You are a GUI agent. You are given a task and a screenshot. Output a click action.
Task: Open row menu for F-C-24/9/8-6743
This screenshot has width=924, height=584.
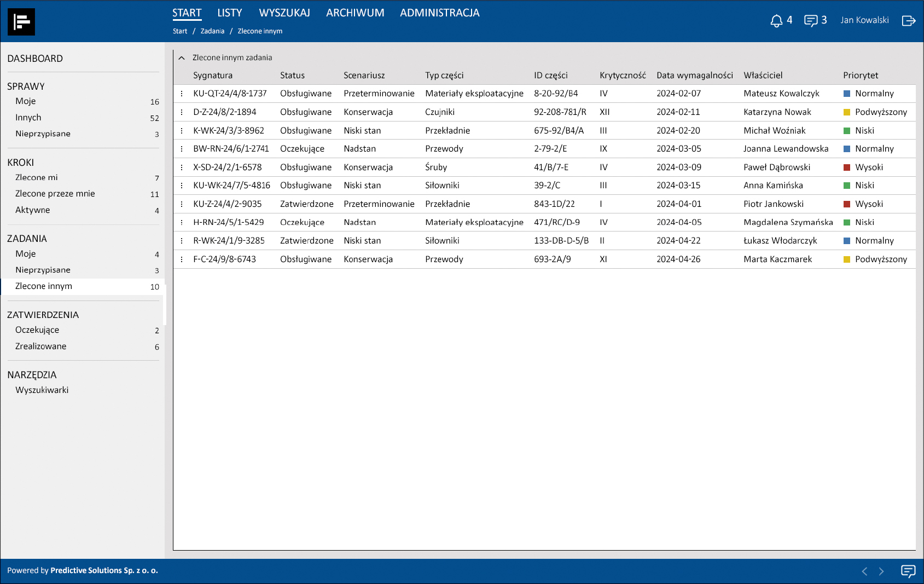(x=182, y=259)
